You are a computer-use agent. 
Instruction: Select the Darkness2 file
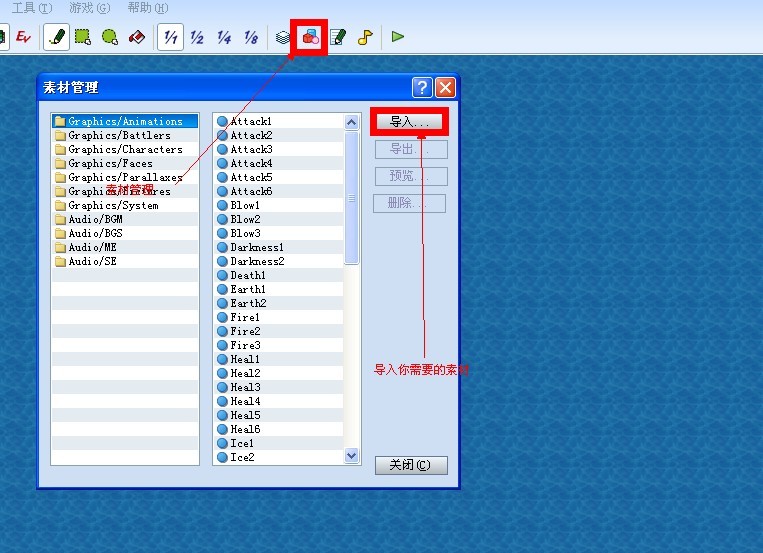coord(278,261)
